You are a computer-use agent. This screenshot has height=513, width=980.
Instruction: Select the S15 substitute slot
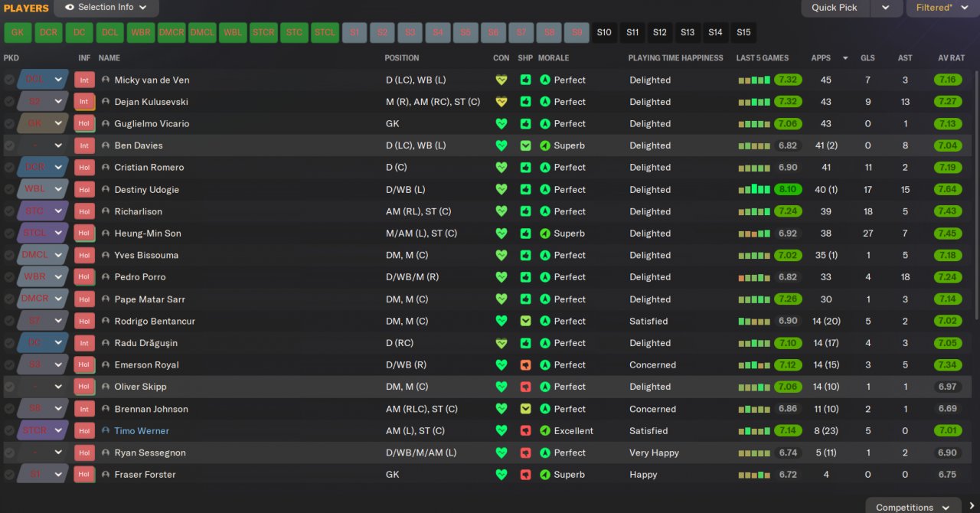coord(743,33)
